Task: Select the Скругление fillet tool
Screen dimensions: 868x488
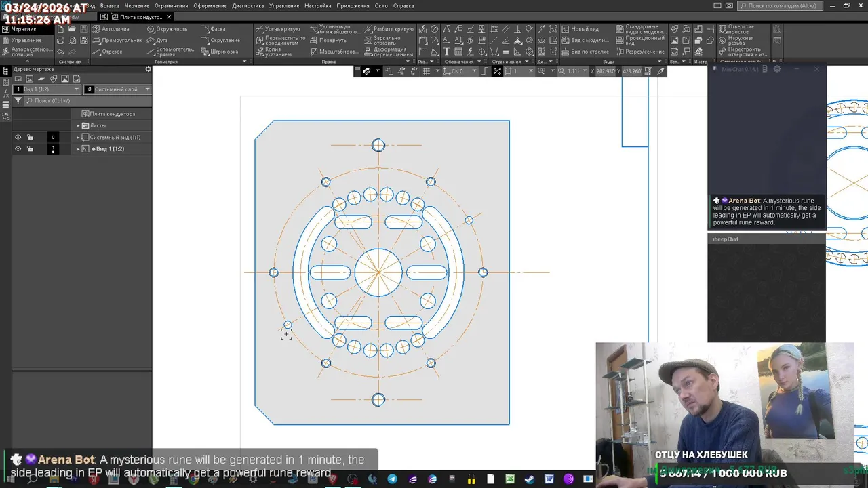Action: tap(220, 40)
